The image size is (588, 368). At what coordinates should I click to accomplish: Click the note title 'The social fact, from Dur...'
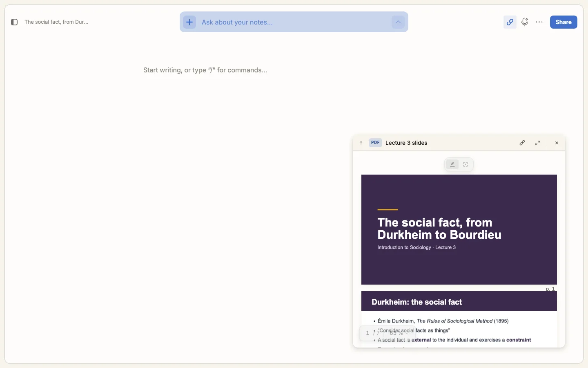(56, 22)
